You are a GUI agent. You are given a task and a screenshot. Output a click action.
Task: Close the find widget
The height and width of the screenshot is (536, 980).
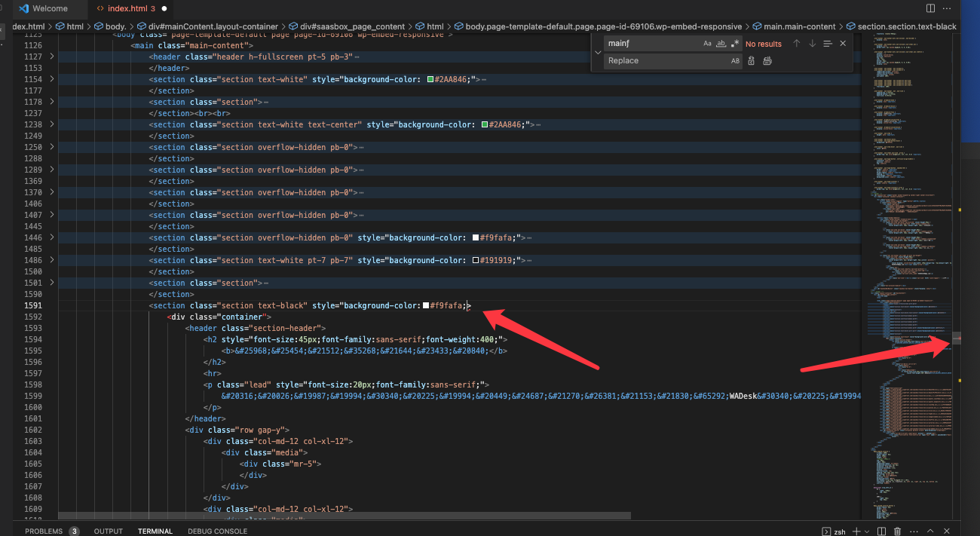[843, 44]
